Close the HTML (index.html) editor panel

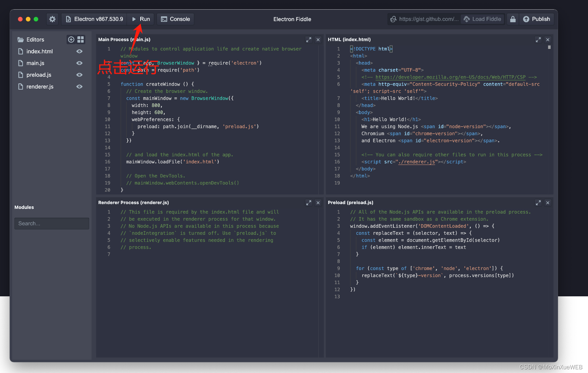[x=548, y=40]
